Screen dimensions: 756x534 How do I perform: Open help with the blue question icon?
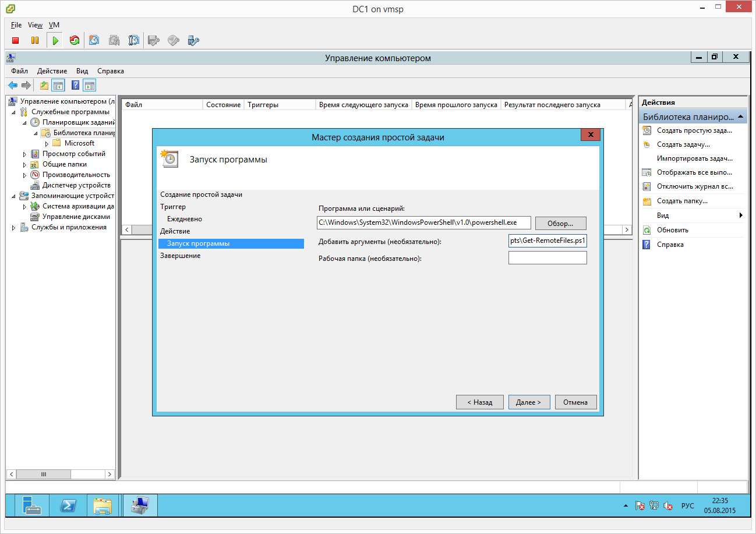point(75,86)
